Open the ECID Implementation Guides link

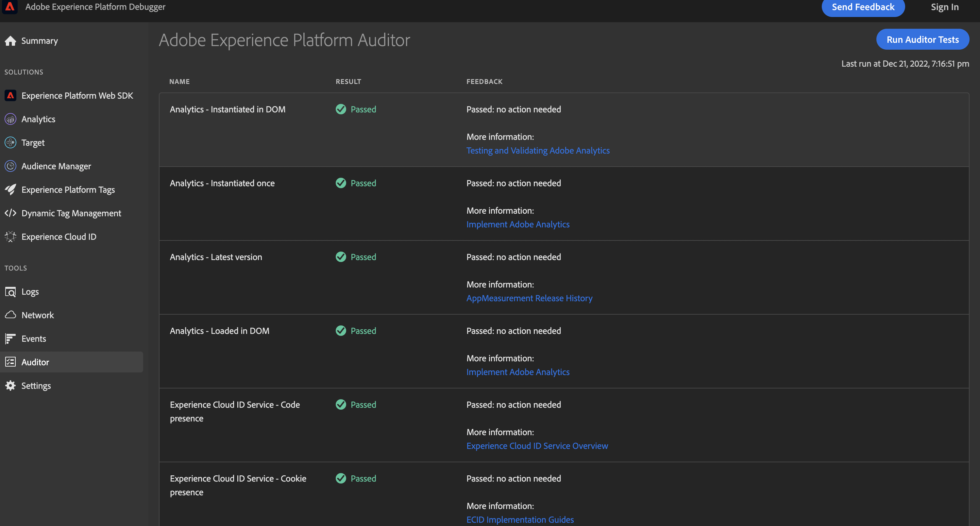coord(520,519)
